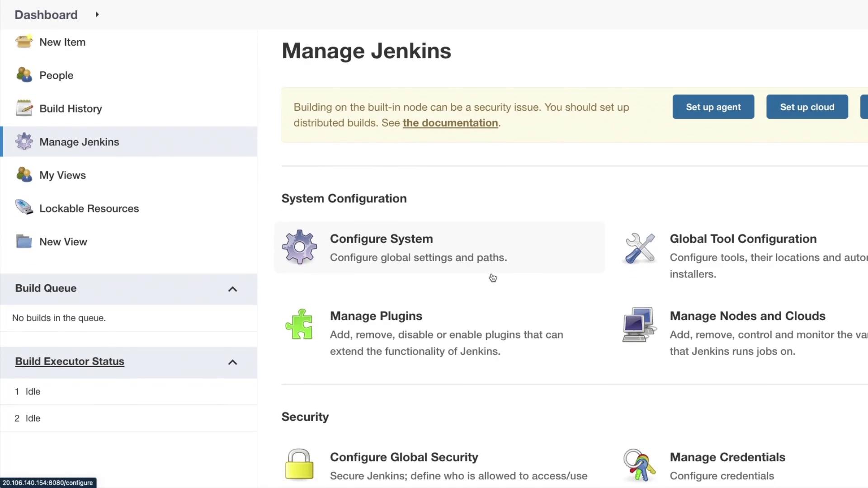The height and width of the screenshot is (488, 868).
Task: Collapse the Build Executor Status panel
Action: point(232,362)
